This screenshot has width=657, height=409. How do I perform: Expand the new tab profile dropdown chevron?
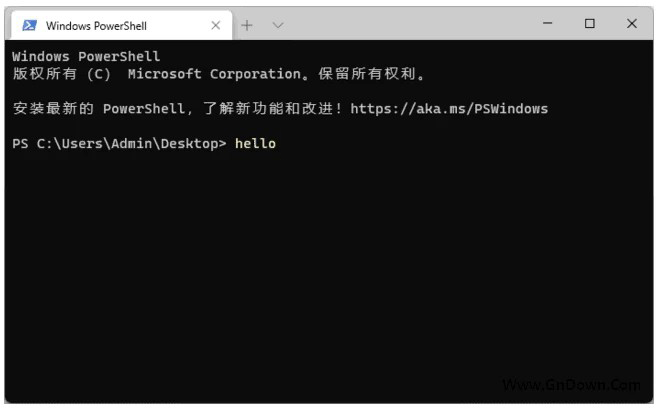[277, 25]
